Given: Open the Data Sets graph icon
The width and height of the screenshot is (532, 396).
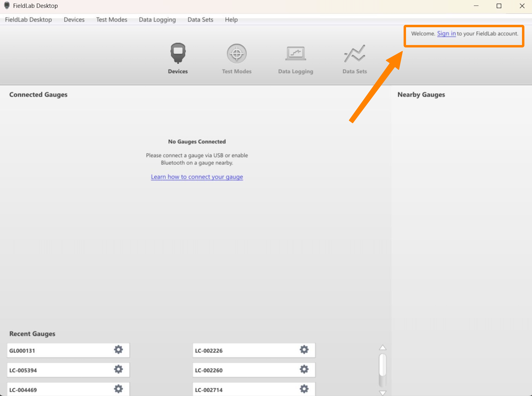Looking at the screenshot, I should pos(355,53).
